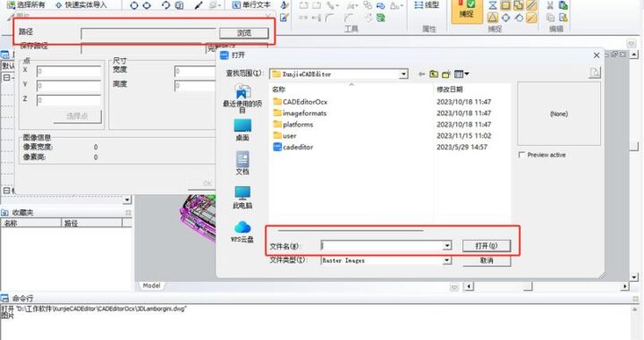Expand the 文件名 filename dropdown arrow
This screenshot has height=340, width=644.
click(x=447, y=245)
